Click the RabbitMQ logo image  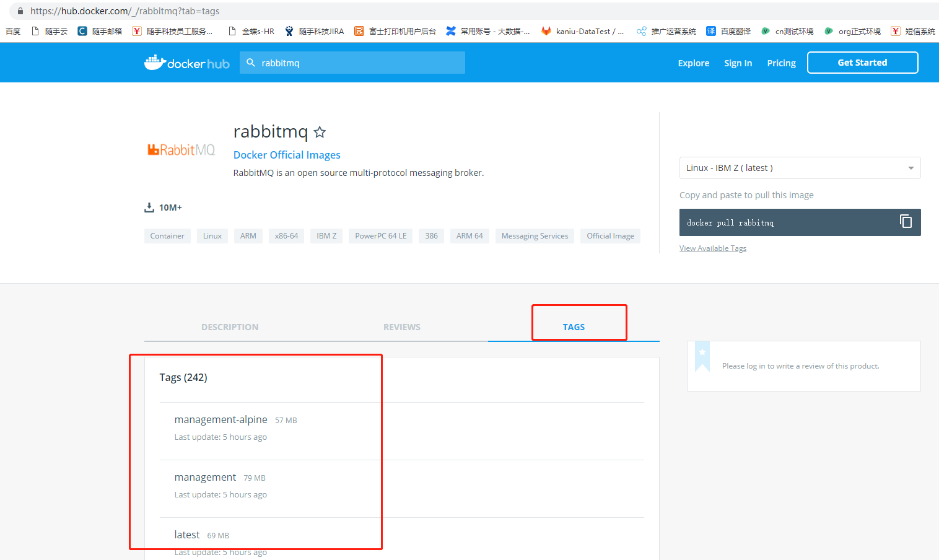[x=181, y=150]
